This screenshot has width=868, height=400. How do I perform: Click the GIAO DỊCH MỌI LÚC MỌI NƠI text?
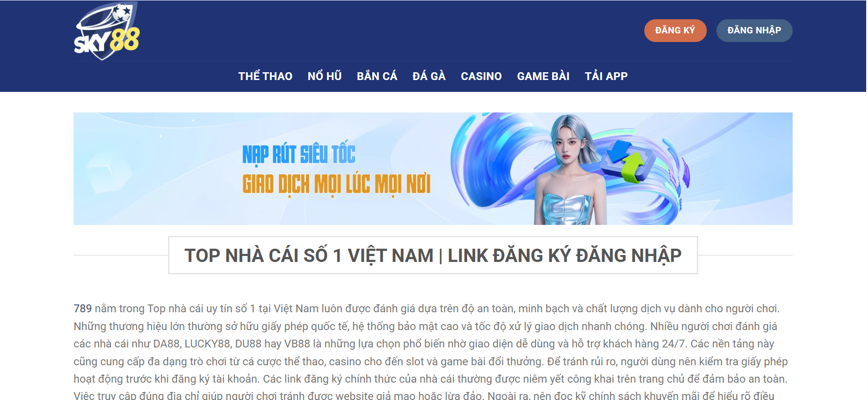tap(337, 184)
